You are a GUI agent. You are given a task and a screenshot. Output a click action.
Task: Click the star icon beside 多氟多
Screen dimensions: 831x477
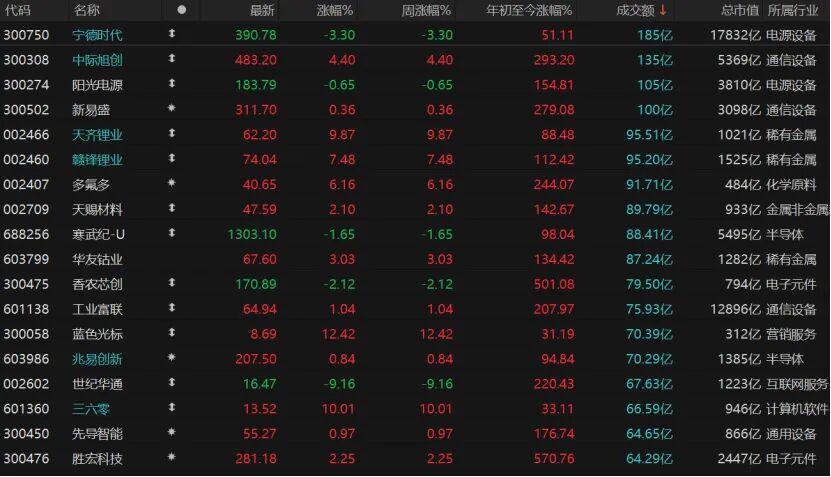171,184
